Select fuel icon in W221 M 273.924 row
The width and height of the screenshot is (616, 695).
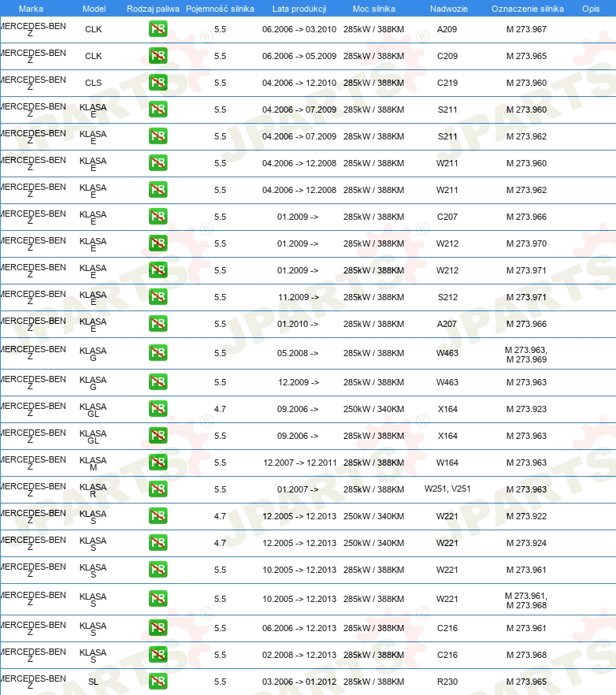pyautogui.click(x=158, y=542)
